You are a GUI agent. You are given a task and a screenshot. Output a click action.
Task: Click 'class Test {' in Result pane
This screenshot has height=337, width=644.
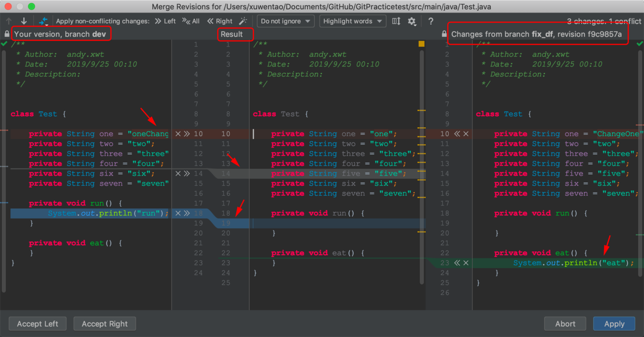click(280, 114)
